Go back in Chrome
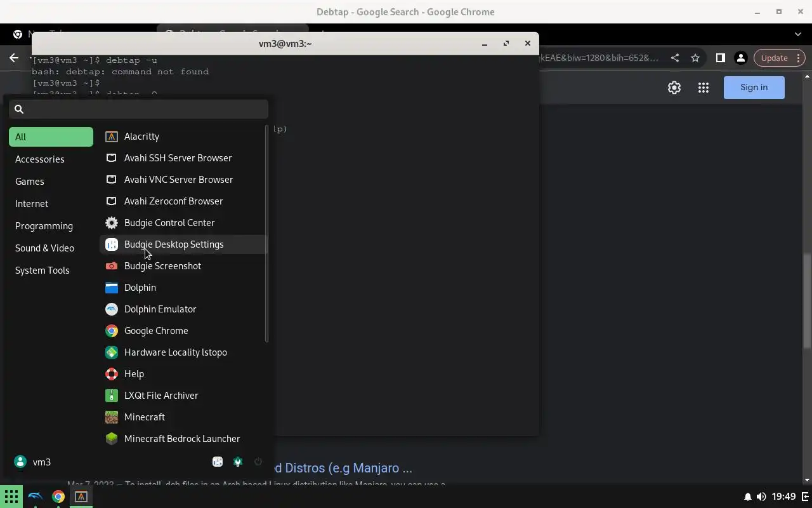 point(14,58)
